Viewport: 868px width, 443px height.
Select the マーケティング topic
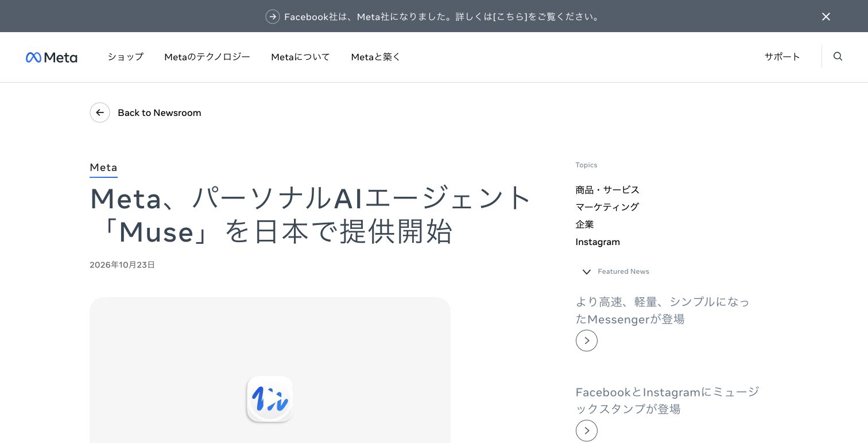click(607, 207)
